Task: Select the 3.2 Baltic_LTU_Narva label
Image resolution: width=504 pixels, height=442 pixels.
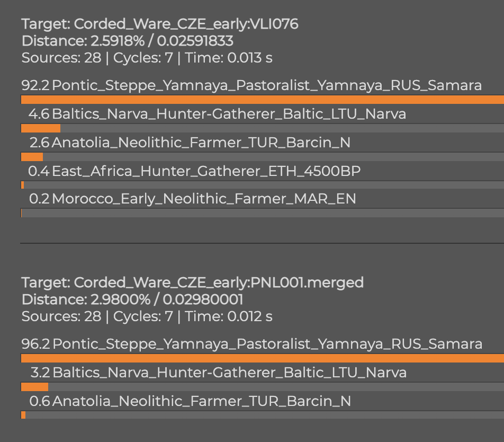Action: pos(219,373)
